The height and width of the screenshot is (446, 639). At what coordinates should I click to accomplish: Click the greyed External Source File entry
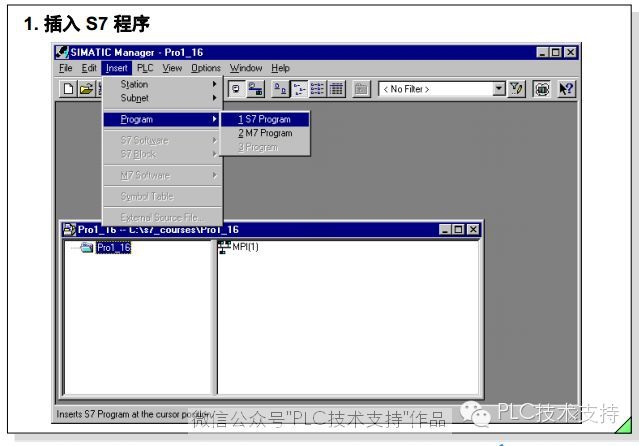point(162,217)
